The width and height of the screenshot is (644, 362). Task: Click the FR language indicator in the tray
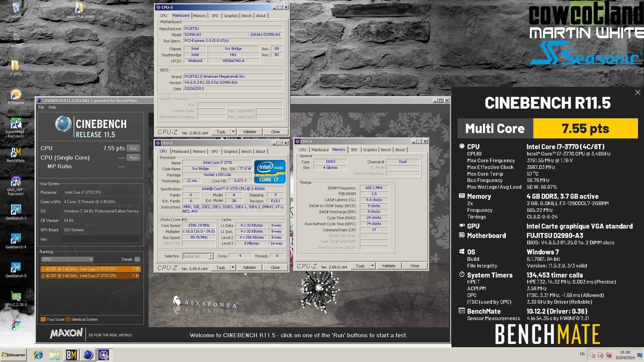point(582,354)
